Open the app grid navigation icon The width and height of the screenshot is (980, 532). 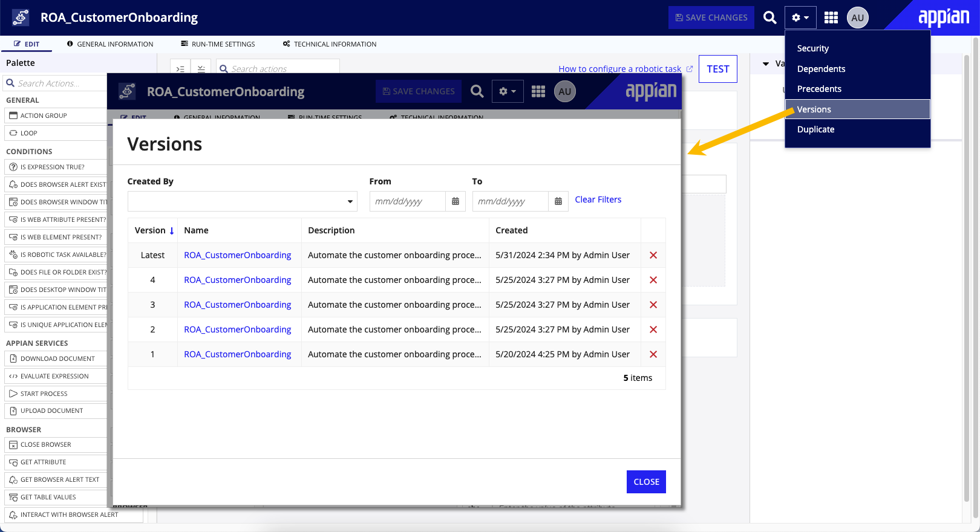click(x=831, y=18)
